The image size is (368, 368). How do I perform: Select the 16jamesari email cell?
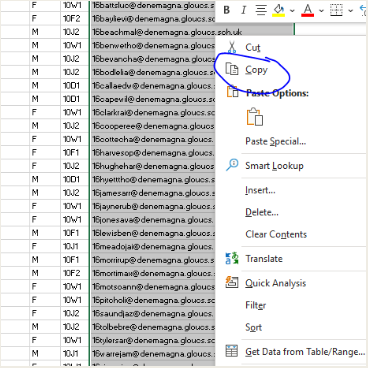(x=153, y=193)
